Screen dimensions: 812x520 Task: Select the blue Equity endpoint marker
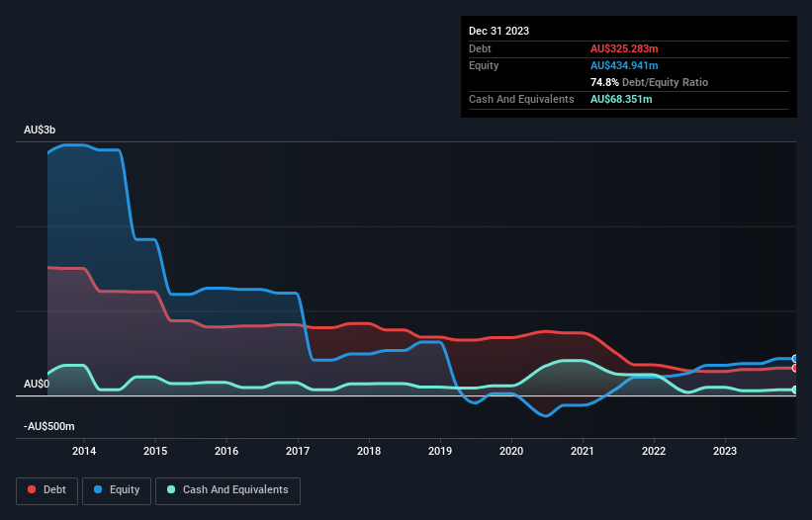point(795,359)
